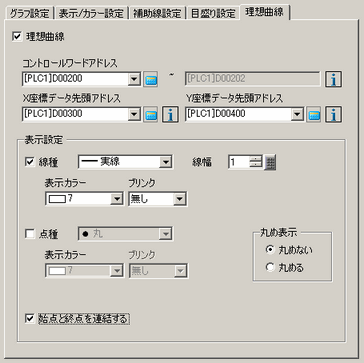The width and height of the screenshot is (364, 363).
Task: Click the [PLC1]D00200 address text field
Action: pyautogui.click(x=75, y=80)
